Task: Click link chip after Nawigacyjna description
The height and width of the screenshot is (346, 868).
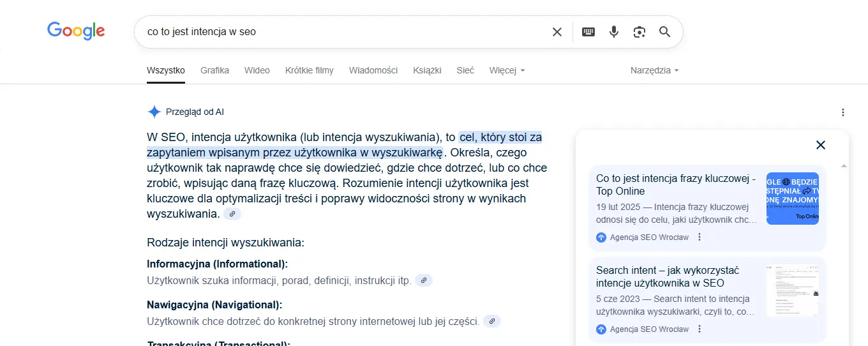Action: click(x=491, y=321)
